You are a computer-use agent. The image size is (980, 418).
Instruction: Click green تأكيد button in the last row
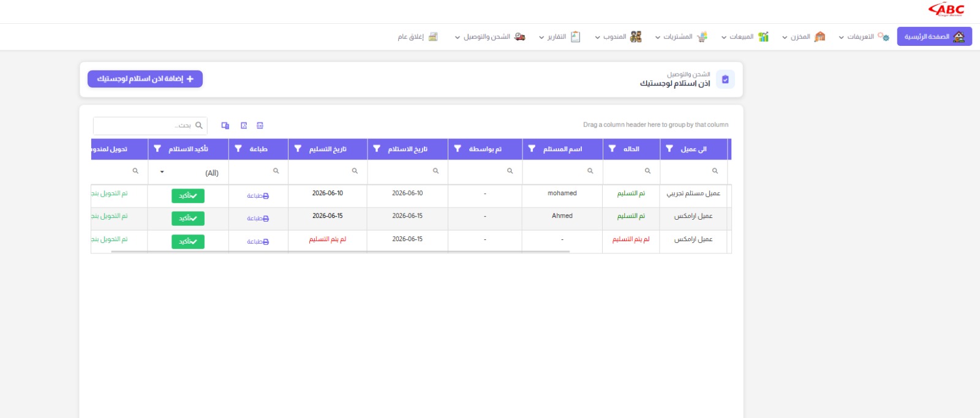[x=187, y=242]
